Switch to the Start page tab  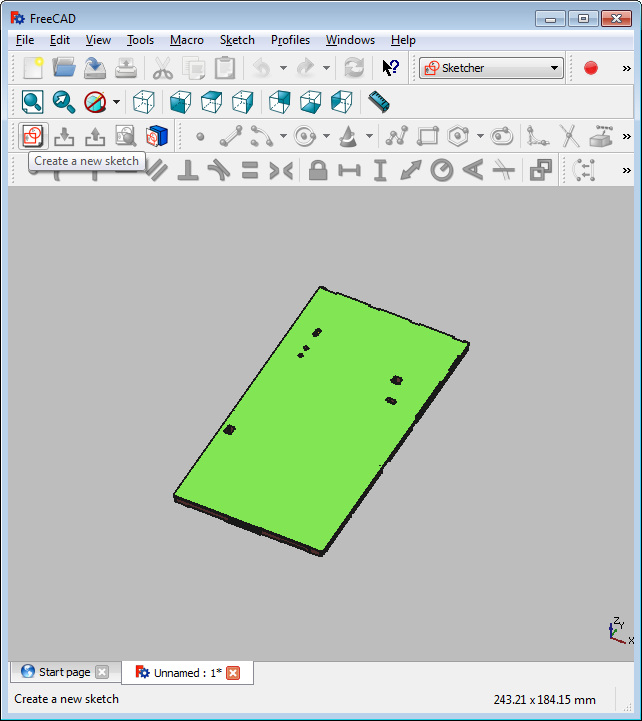point(65,672)
